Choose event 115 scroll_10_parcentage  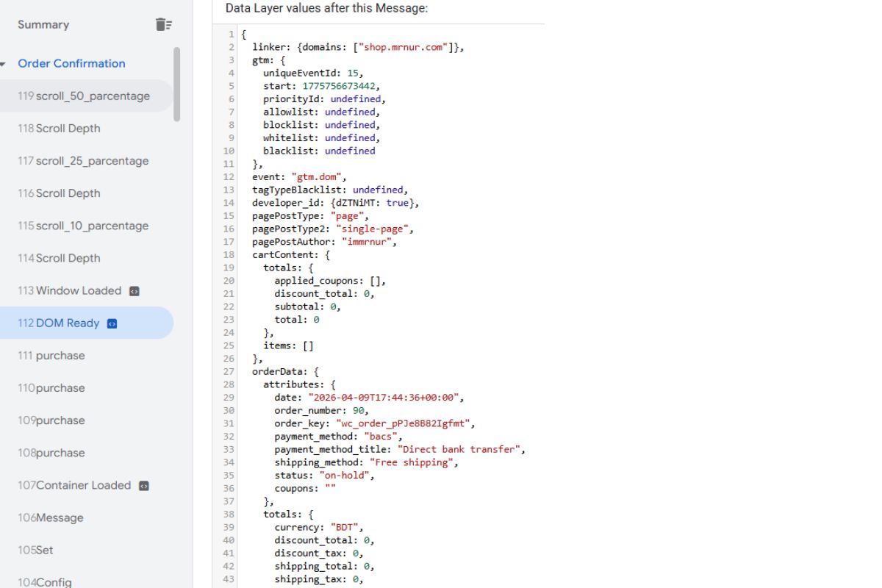83,226
